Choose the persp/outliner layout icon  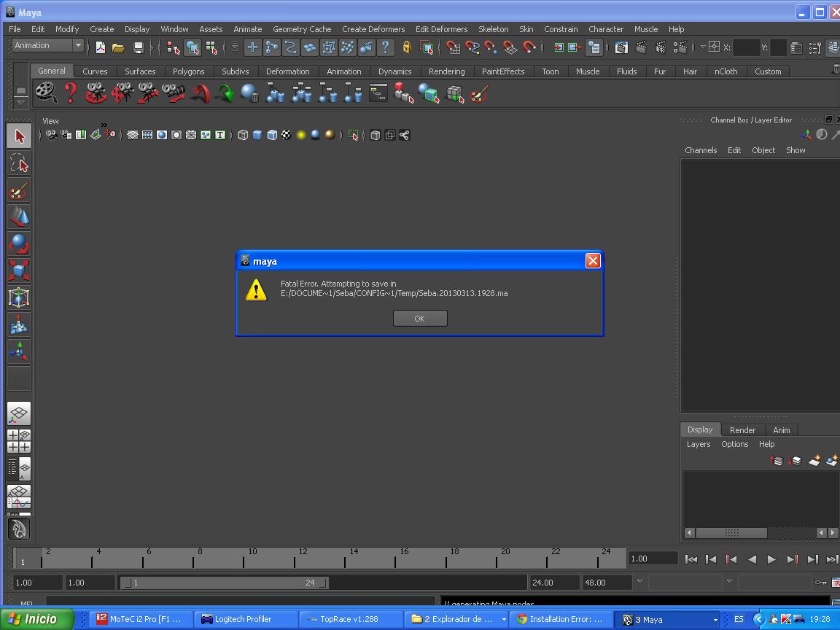tap(19, 469)
